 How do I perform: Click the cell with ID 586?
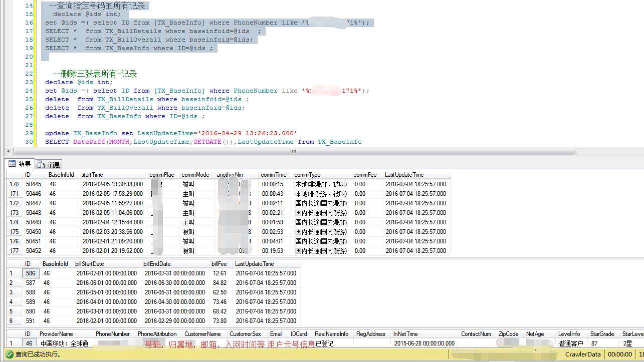click(x=31, y=273)
